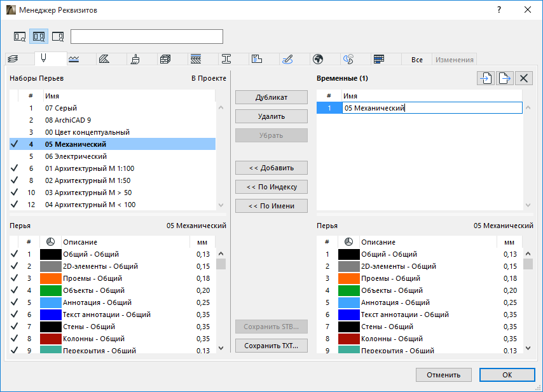
Task: Click the Сохранить TXT... button
Action: coord(271,346)
